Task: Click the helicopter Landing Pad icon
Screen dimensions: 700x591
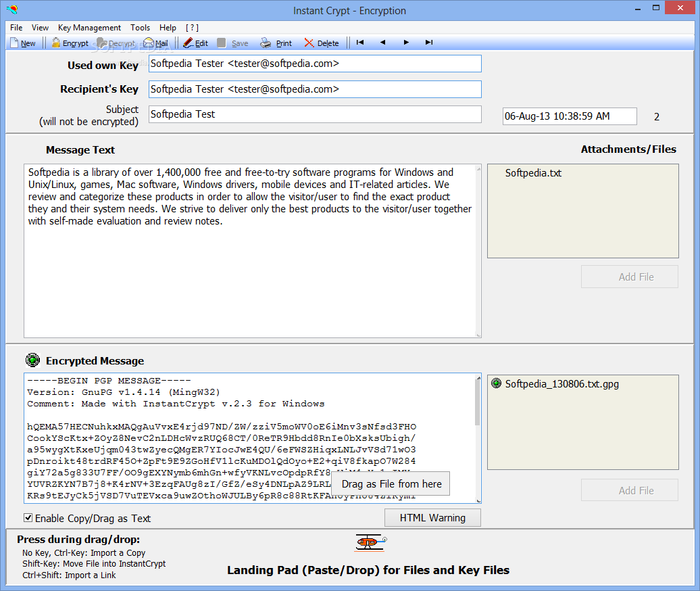Action: (370, 542)
